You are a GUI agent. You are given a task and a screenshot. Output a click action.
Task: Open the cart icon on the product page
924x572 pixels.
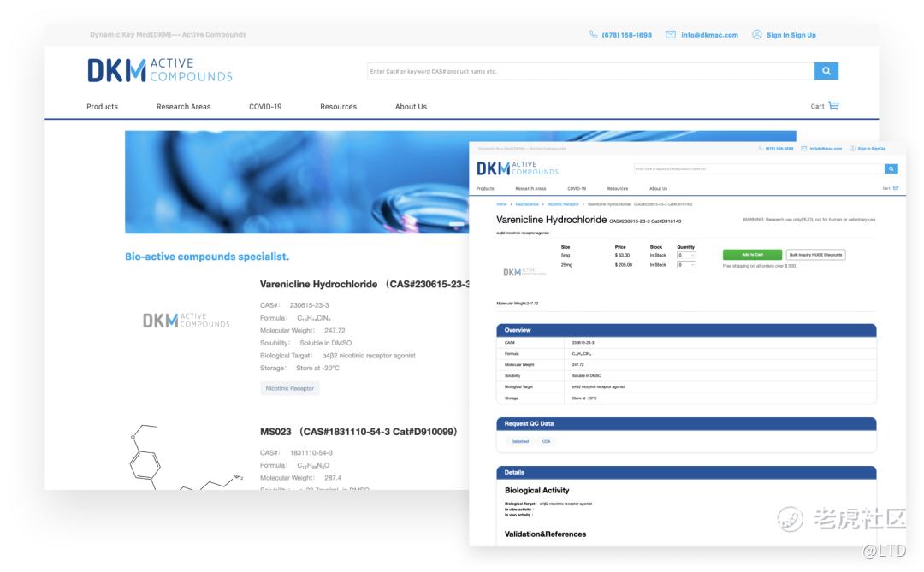pyautogui.click(x=896, y=188)
